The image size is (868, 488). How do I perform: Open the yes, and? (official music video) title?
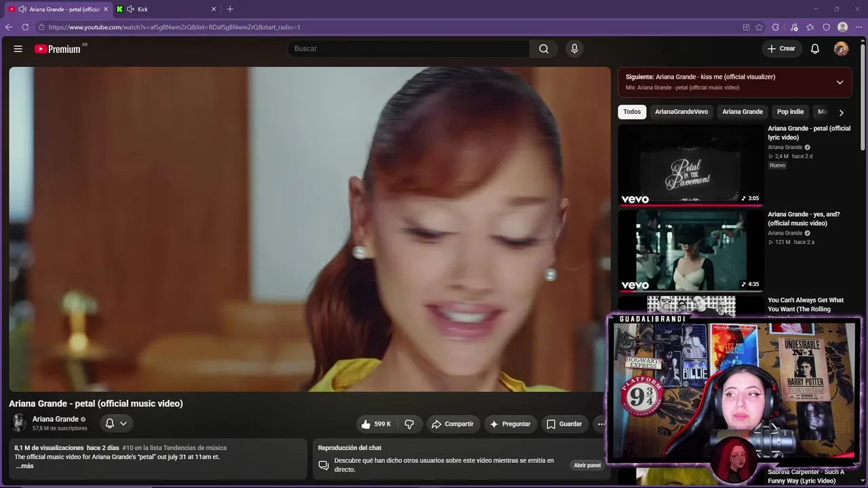804,219
